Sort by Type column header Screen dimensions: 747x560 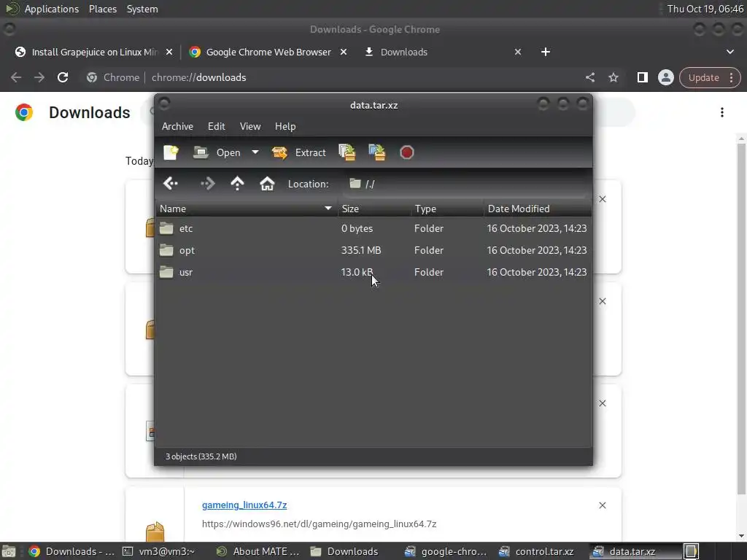pos(447,209)
